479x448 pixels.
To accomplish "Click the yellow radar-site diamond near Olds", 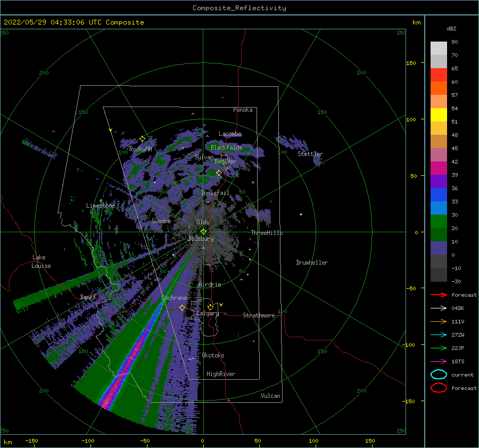I will pyautogui.click(x=203, y=232).
